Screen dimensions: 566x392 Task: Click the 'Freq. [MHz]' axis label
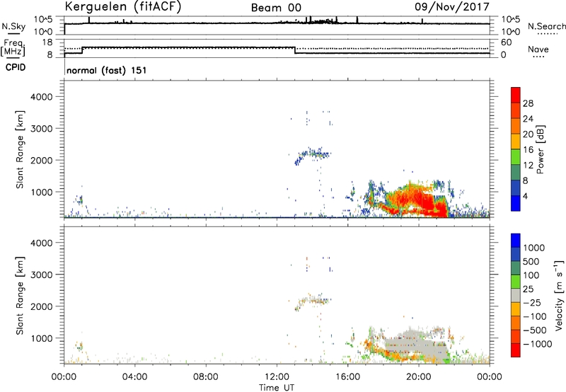pos(13,48)
